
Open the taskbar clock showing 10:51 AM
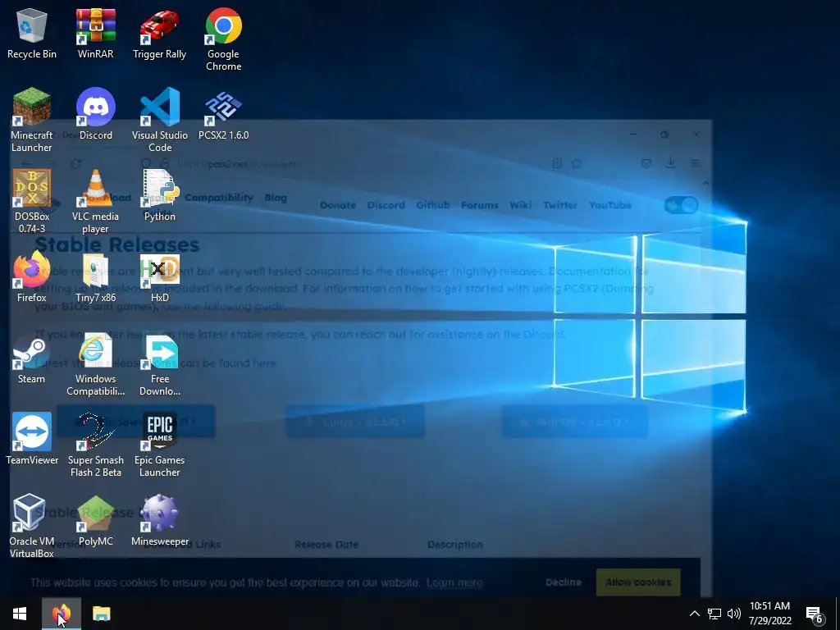click(x=769, y=614)
